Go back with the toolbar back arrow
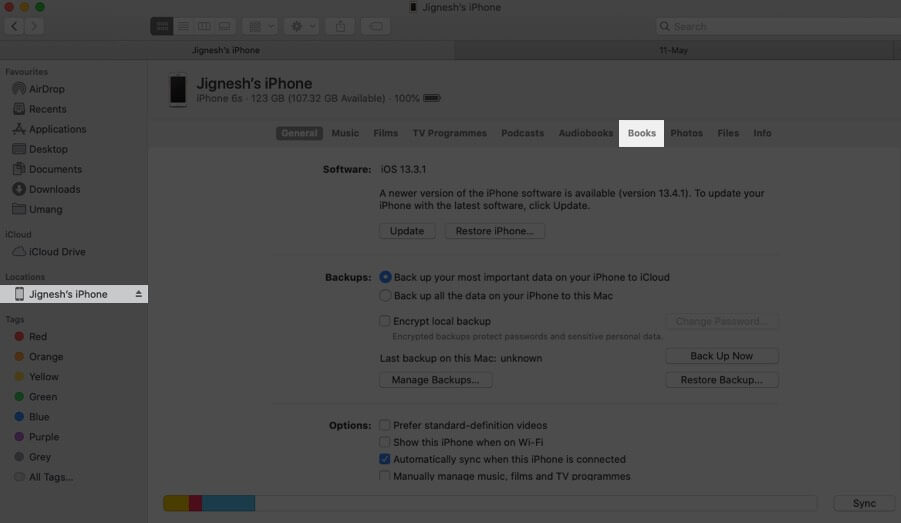This screenshot has width=901, height=523. [14, 26]
